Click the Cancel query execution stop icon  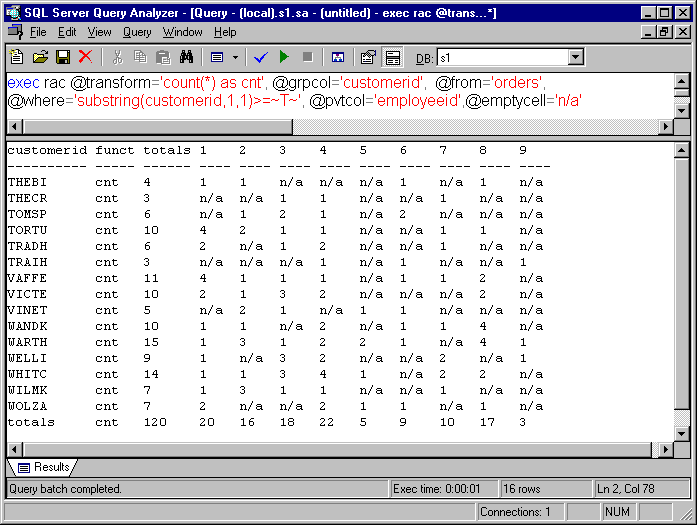(307, 57)
